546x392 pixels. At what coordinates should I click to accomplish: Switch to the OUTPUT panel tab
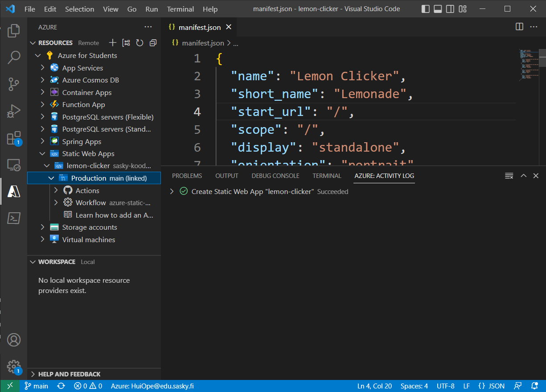(227, 176)
